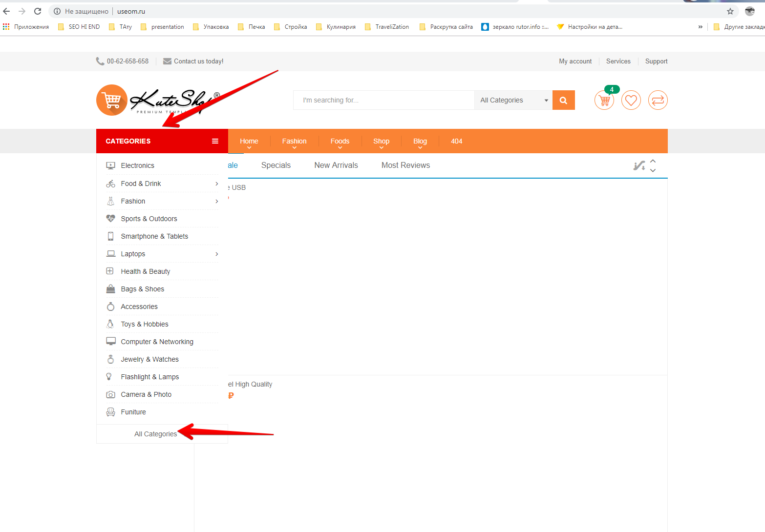Open the My account link
Image resolution: width=765 pixels, height=532 pixels.
tap(575, 61)
